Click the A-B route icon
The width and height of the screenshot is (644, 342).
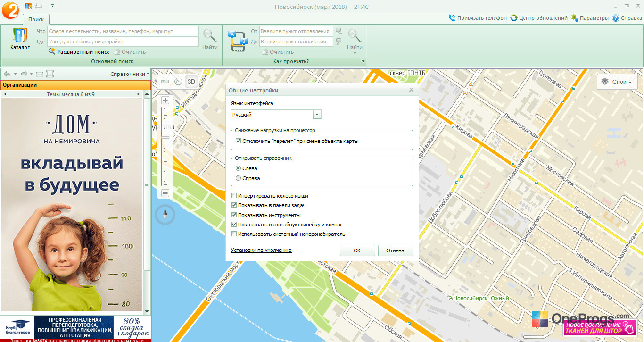click(238, 40)
